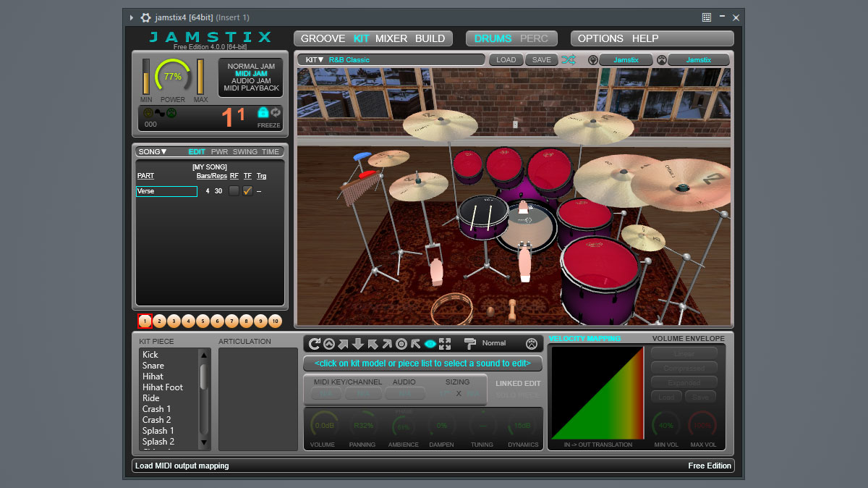Toggle the cyan eye view icon

[x=430, y=344]
